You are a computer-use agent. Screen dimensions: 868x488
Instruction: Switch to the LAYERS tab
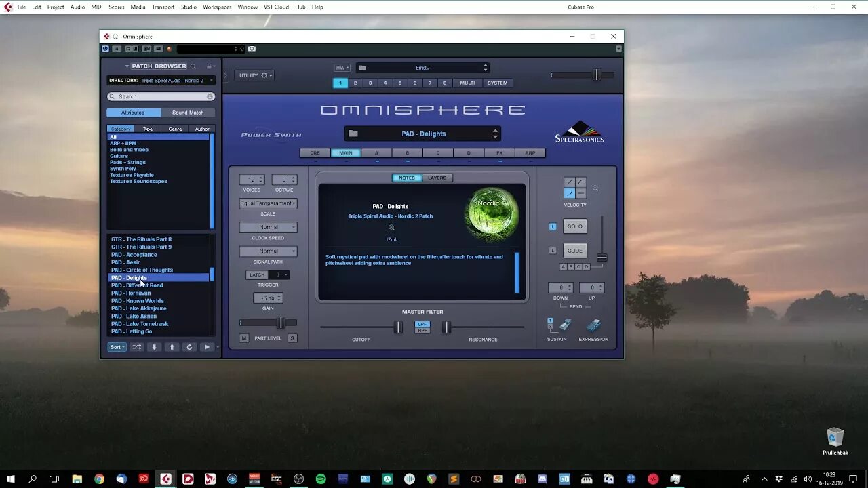[437, 178]
